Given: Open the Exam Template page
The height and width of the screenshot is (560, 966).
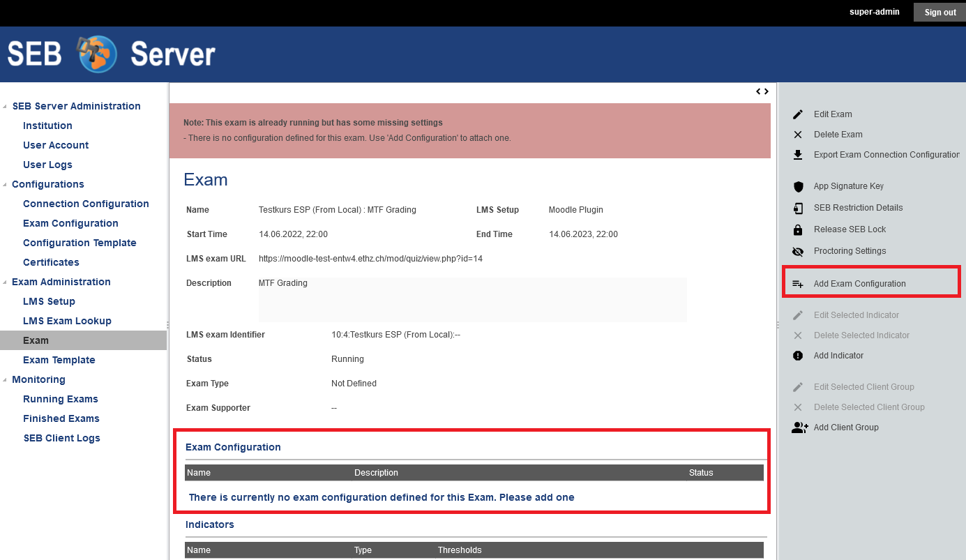Looking at the screenshot, I should [59, 360].
